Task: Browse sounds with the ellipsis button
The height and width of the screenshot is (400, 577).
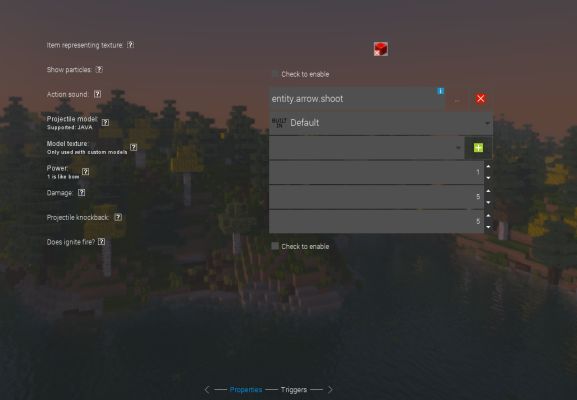Action: (x=457, y=99)
